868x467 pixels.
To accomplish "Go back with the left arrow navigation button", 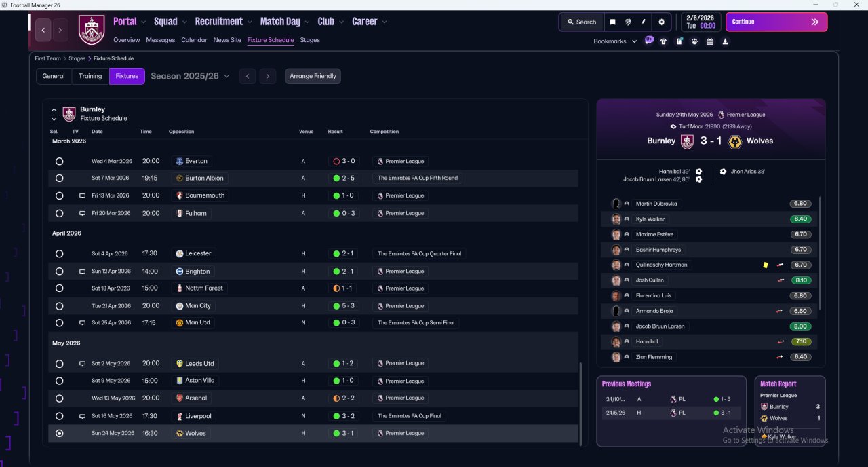I will coord(44,30).
